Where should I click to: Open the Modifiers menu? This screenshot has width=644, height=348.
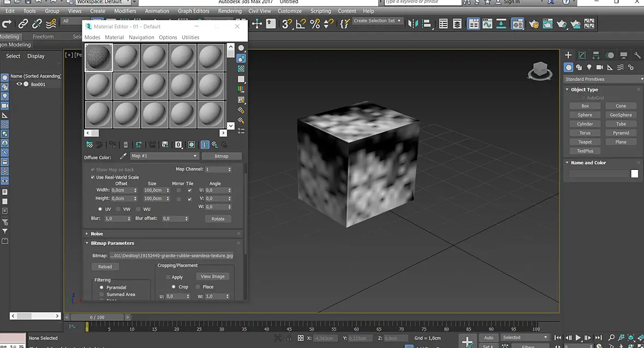pyautogui.click(x=126, y=11)
